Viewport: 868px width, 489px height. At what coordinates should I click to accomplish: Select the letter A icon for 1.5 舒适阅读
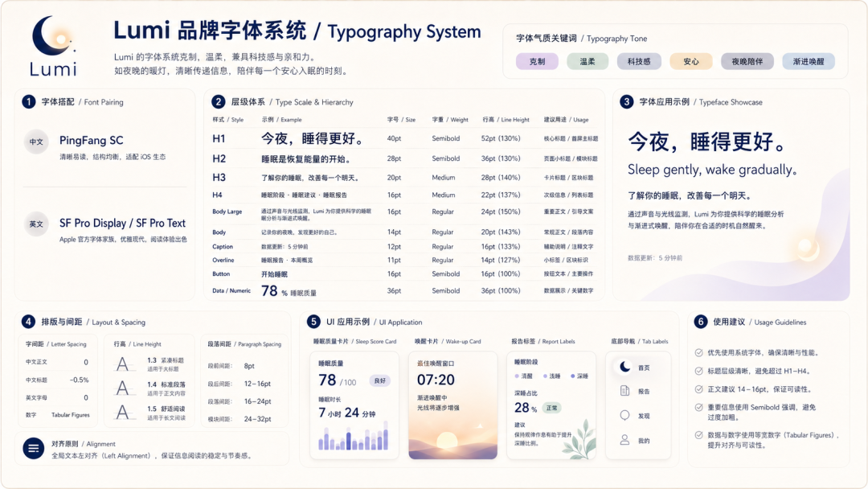tap(123, 413)
